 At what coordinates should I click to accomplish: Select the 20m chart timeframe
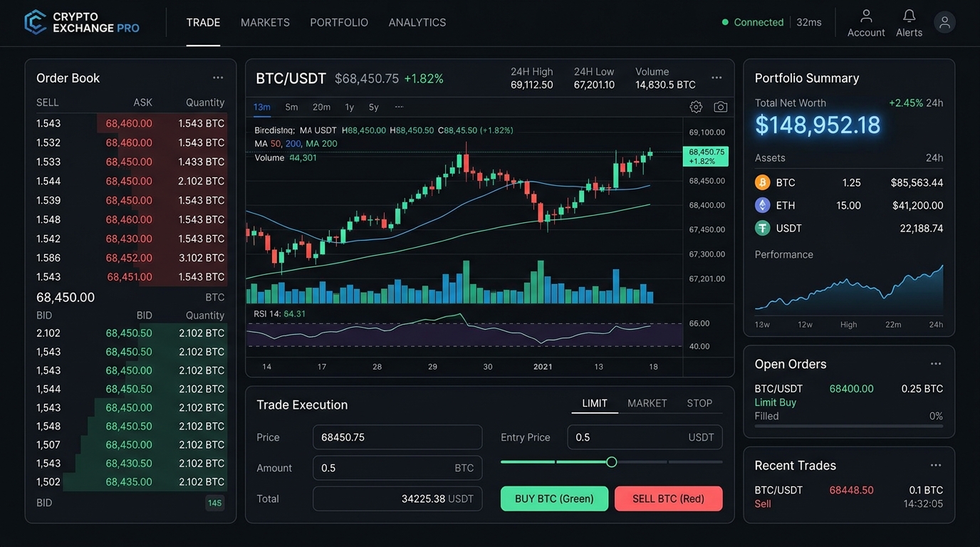321,107
